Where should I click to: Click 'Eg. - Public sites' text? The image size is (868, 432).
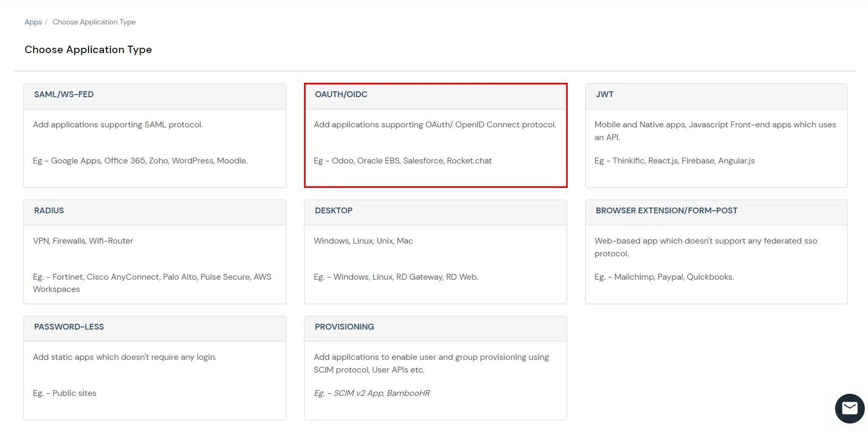[x=65, y=393]
